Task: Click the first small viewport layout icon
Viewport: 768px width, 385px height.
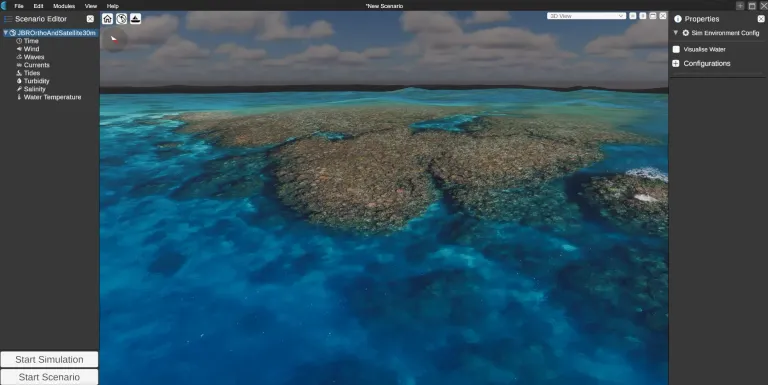Action: [x=633, y=16]
